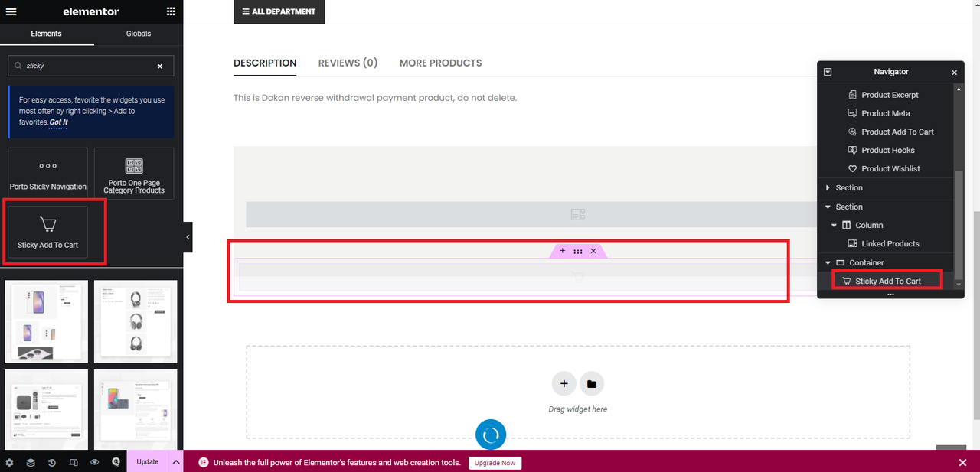The image size is (980, 472).
Task: Delete container via handle X icon
Action: (593, 251)
